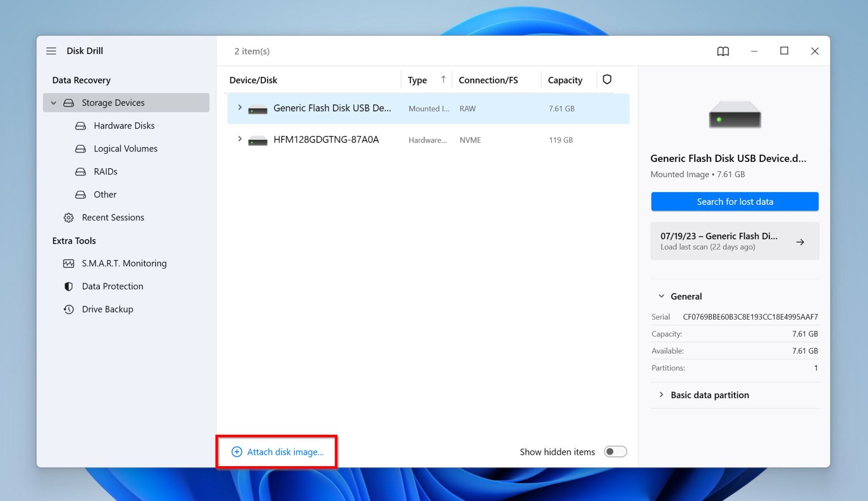868x501 pixels.
Task: Collapse the Storage Devices section
Action: (53, 103)
